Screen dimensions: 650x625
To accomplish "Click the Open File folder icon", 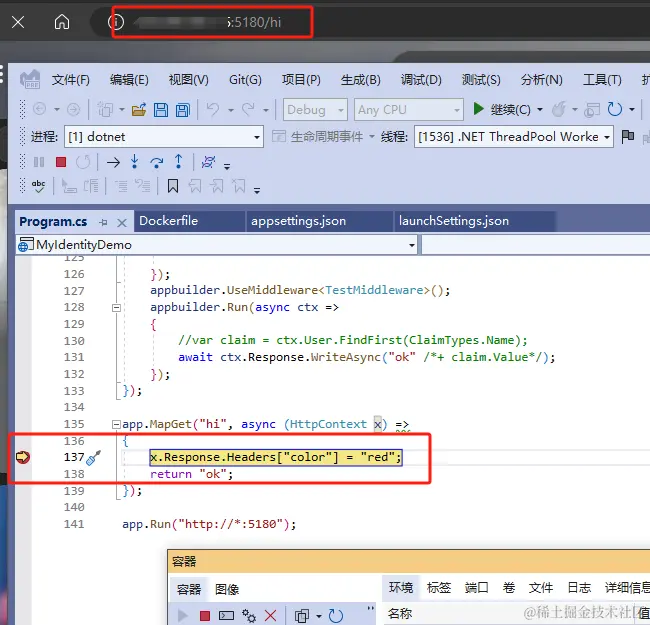I will click(x=139, y=110).
